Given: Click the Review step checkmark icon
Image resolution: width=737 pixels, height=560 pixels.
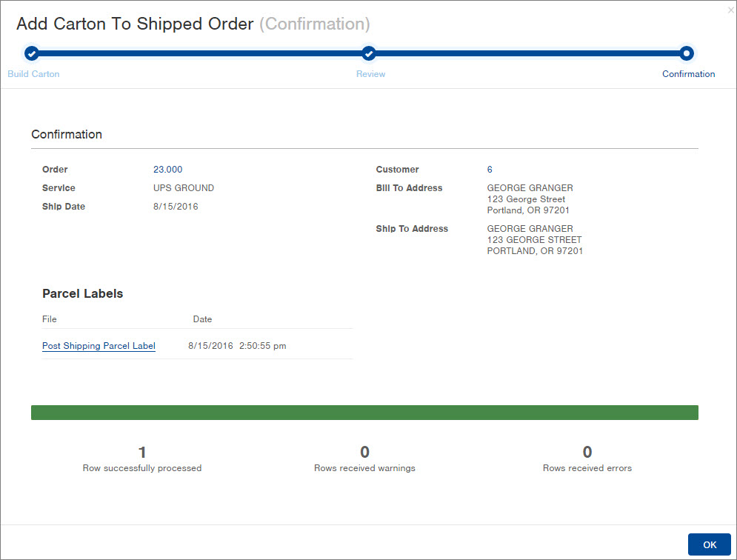Looking at the screenshot, I should click(369, 53).
